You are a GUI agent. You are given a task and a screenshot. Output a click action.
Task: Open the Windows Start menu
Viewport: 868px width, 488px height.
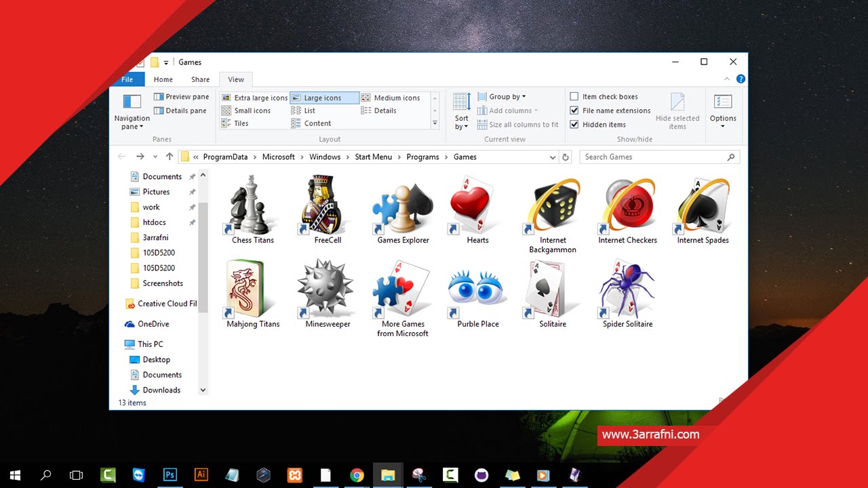pyautogui.click(x=15, y=475)
